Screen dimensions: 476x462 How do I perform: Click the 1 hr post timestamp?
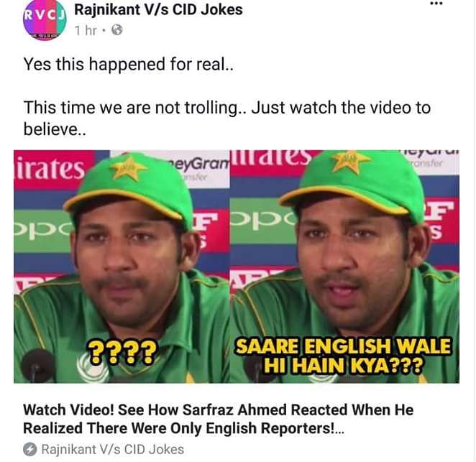click(x=86, y=30)
